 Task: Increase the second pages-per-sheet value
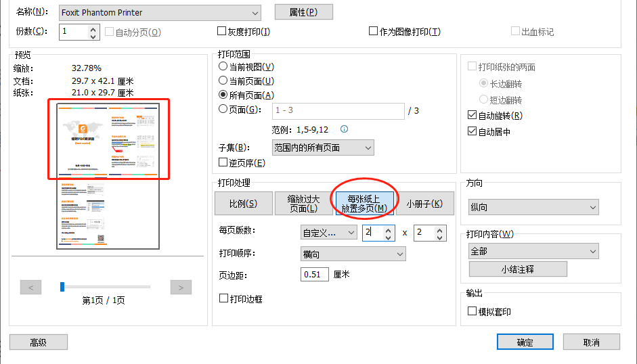coord(440,230)
